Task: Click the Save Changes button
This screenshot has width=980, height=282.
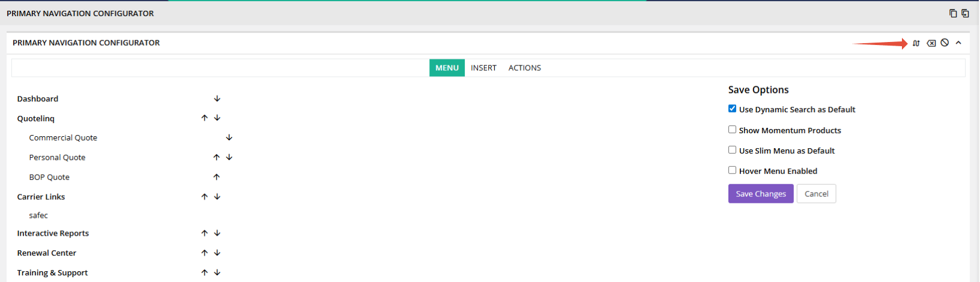Action: pyautogui.click(x=760, y=194)
